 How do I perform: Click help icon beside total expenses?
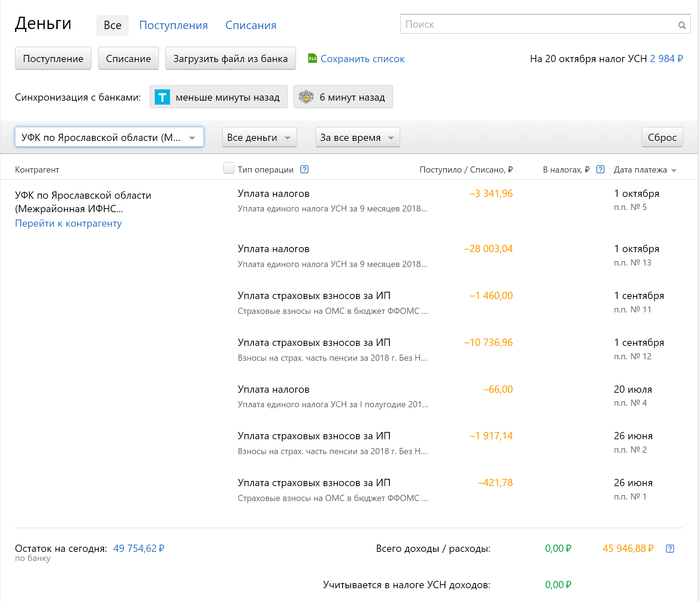(x=670, y=549)
